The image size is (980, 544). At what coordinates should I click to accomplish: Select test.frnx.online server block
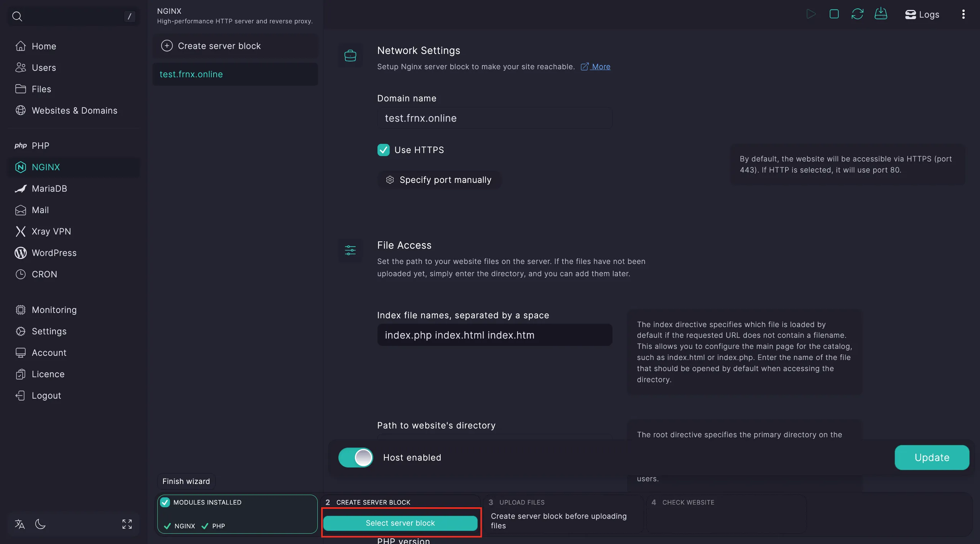235,74
